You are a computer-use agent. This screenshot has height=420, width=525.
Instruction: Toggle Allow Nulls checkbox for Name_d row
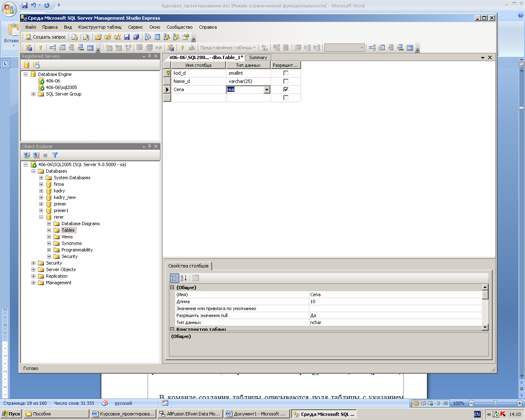click(286, 81)
